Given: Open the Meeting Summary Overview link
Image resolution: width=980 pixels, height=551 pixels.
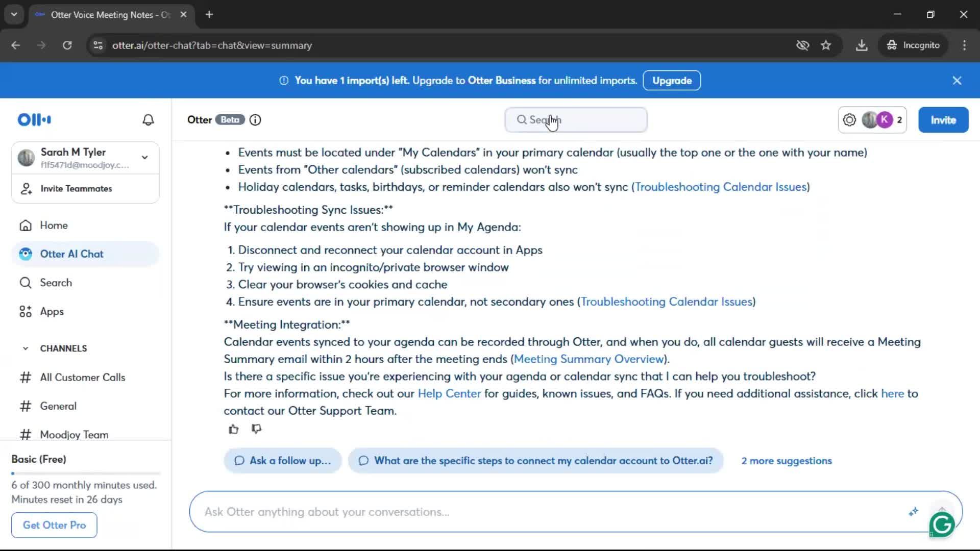Looking at the screenshot, I should pos(589,359).
